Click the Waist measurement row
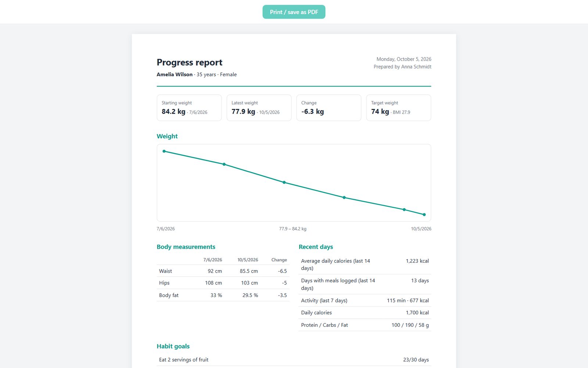 223,271
